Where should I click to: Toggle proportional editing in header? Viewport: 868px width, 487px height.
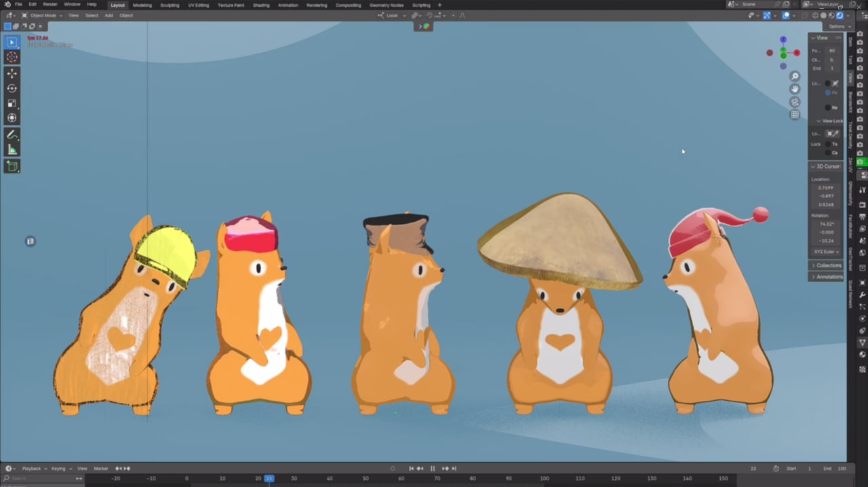tap(452, 15)
